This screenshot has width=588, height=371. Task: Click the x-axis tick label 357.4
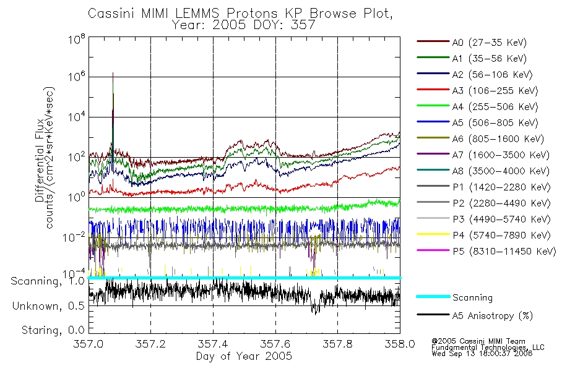coord(213,344)
